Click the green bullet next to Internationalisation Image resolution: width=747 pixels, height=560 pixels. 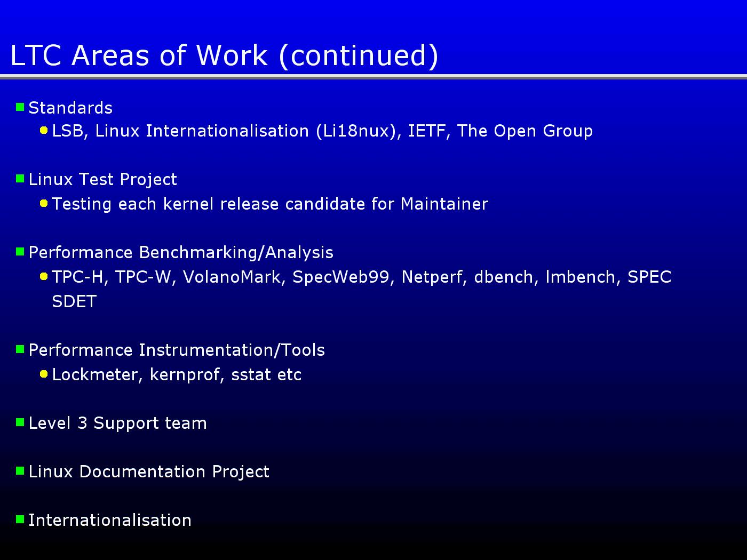20,519
